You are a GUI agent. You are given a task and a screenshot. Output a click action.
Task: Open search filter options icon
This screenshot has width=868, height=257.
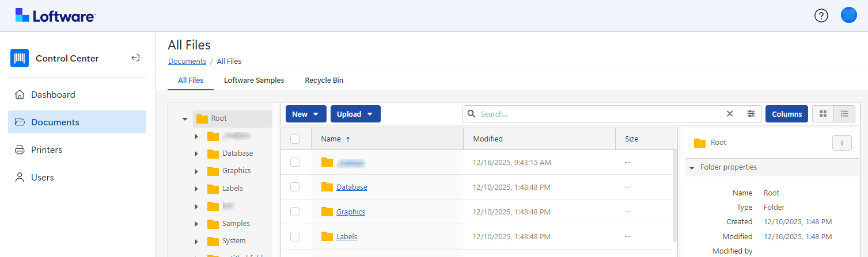pyautogui.click(x=751, y=114)
